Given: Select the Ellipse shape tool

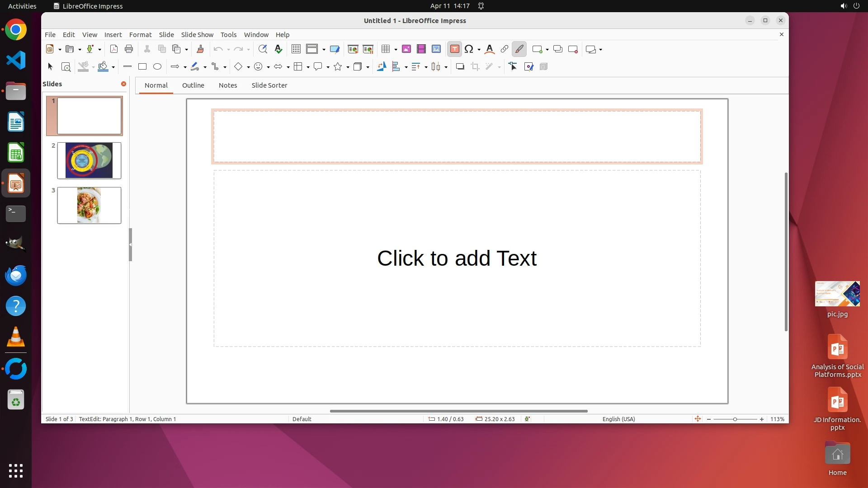Looking at the screenshot, I should (x=157, y=67).
